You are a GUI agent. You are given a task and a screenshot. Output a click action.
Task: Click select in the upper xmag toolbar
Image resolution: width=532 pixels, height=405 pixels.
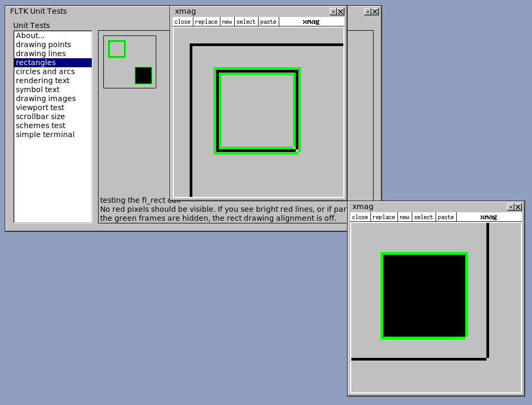coord(246,22)
